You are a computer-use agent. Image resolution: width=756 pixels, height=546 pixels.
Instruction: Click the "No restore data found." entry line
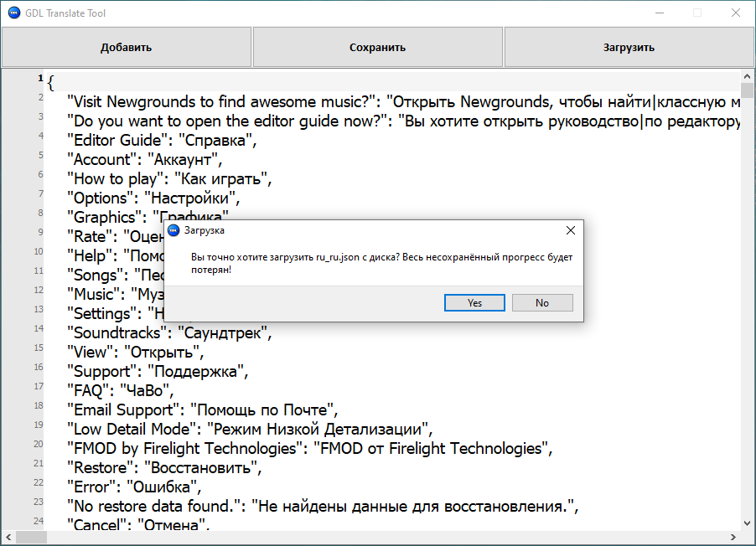[323, 507]
